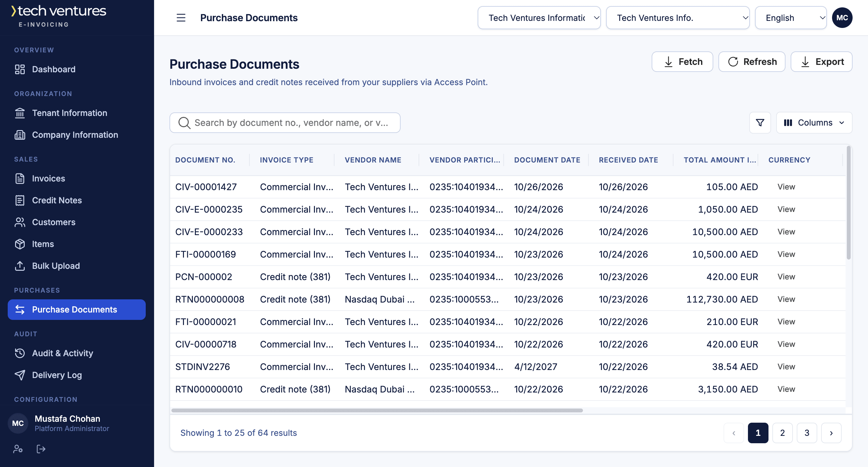
Task: Open the English language dropdown
Action: 791,18
